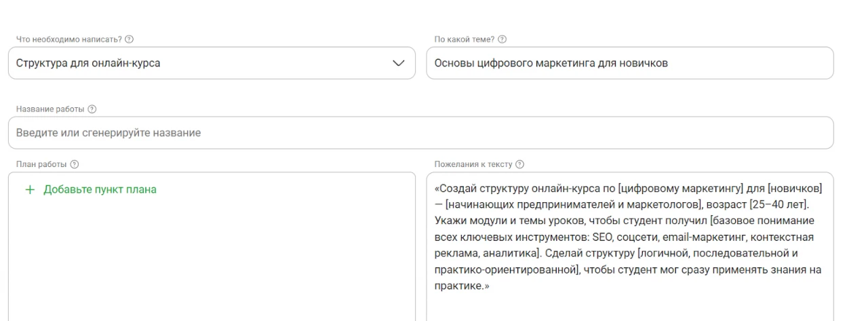Click help icon next to "По какой теме?"
This screenshot has height=321, width=868.
pyautogui.click(x=502, y=40)
